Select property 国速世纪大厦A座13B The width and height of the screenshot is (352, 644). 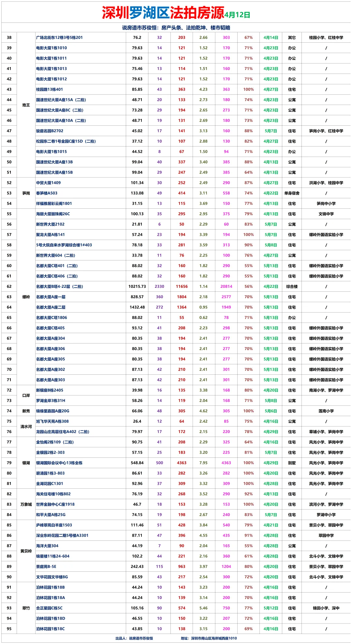click(54, 162)
